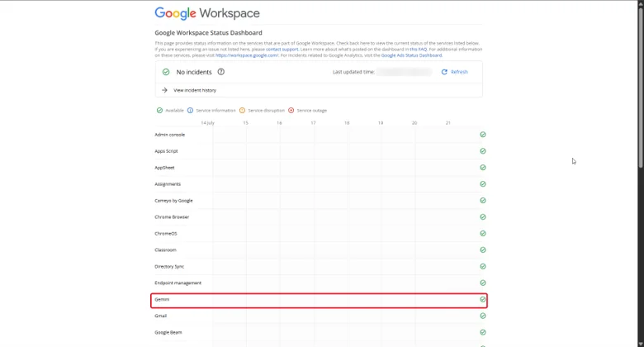Click the Apps Script green check icon

tap(483, 151)
